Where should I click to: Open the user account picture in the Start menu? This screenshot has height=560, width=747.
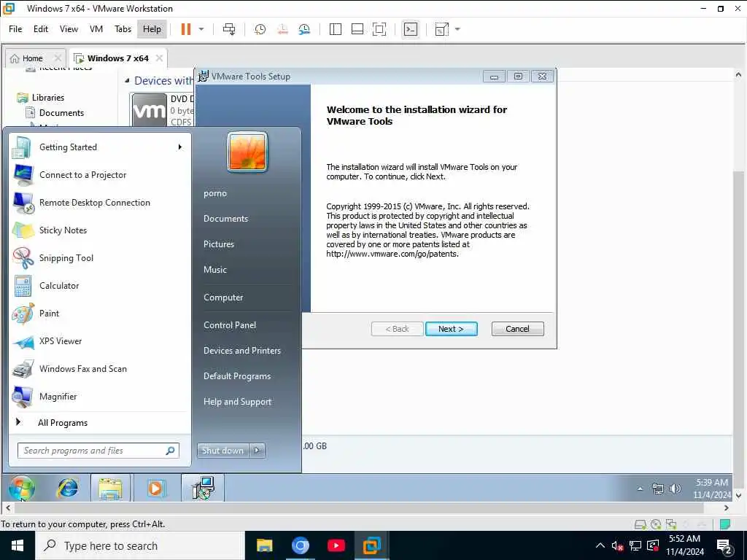[x=247, y=152]
